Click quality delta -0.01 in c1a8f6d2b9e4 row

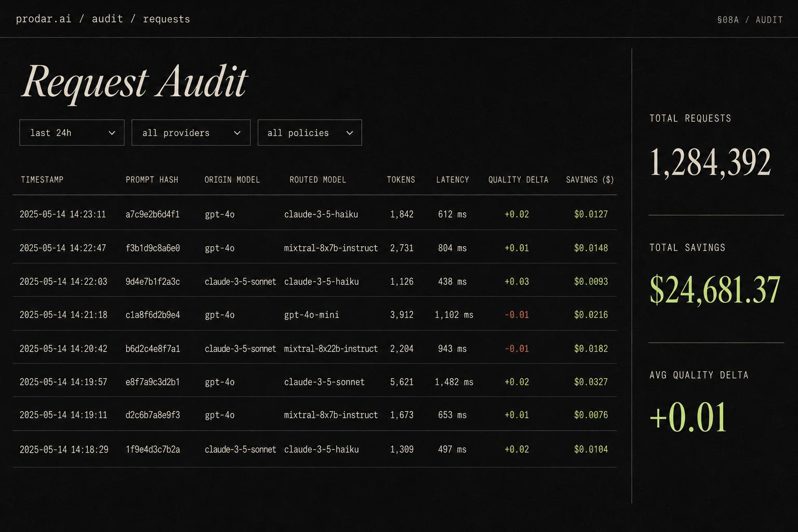[516, 315]
